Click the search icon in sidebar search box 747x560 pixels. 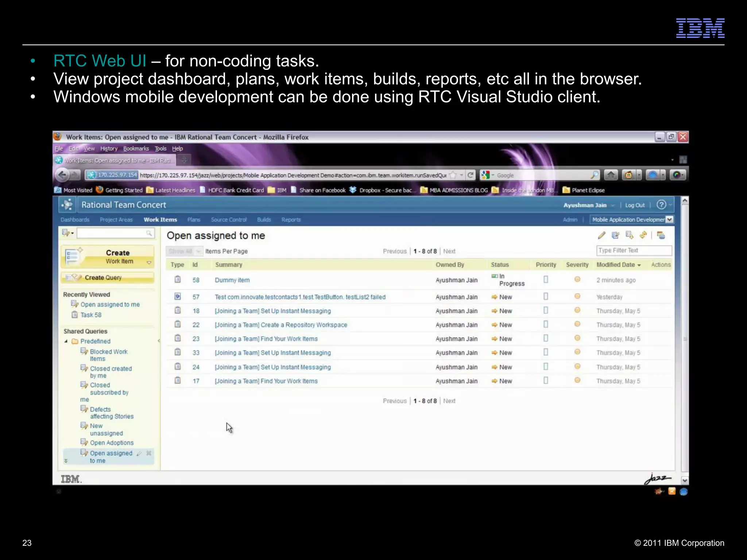pyautogui.click(x=149, y=233)
